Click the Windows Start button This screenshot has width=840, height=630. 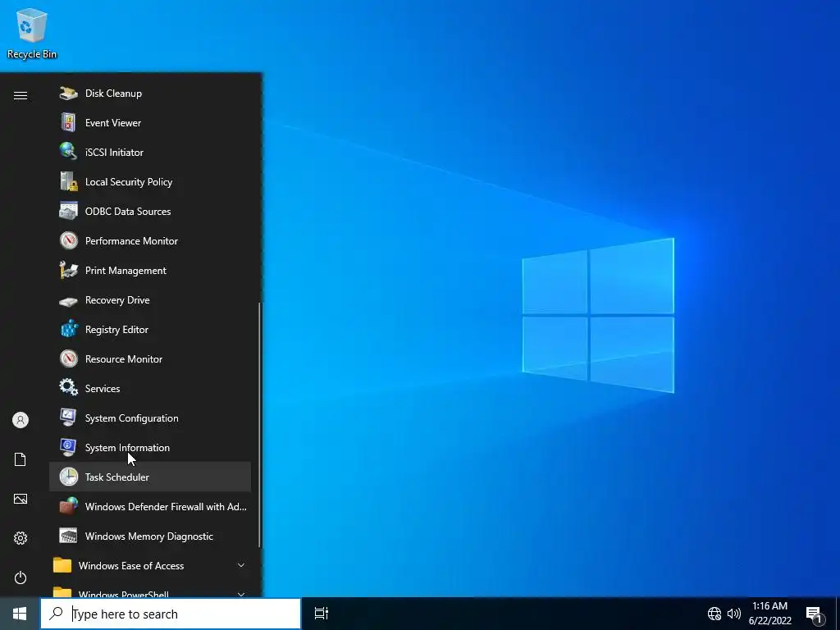tap(20, 614)
